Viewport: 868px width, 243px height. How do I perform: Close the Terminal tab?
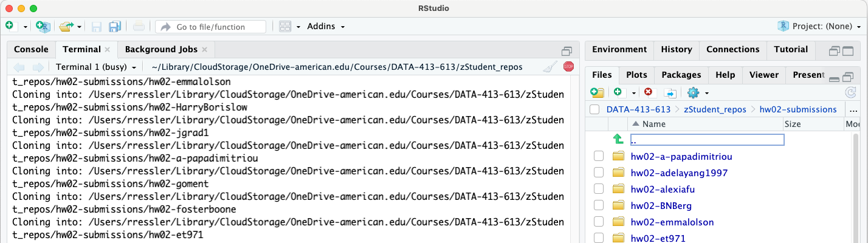tap(108, 50)
